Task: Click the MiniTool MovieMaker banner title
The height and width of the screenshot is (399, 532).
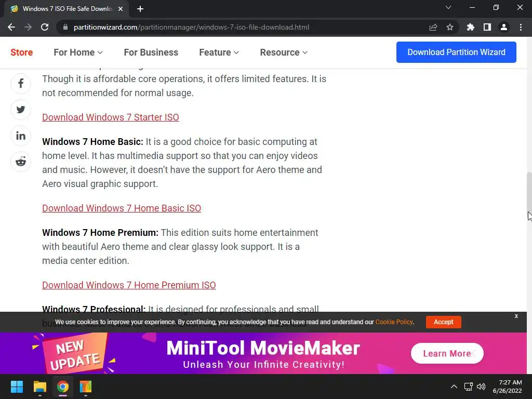Action: [263, 348]
